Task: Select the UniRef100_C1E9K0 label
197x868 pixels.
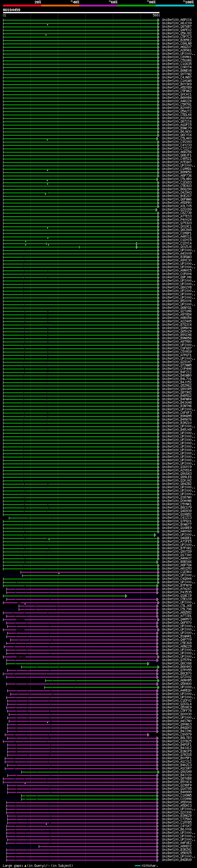Action: [x=177, y=572]
